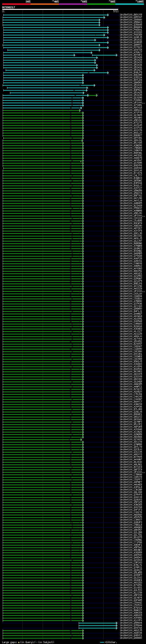The image size is (146, 644).
Task: Click the UniRef100_A4WFC1 label
Action: click(131, 387)
